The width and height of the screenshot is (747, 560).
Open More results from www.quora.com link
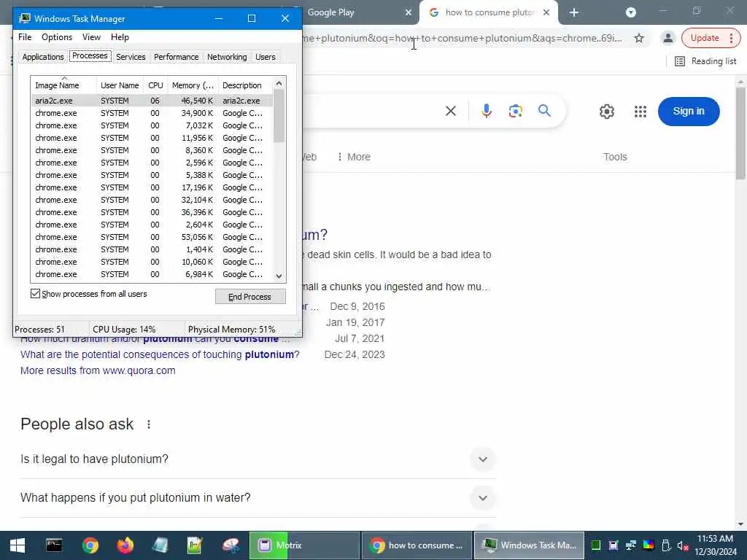[98, 370]
